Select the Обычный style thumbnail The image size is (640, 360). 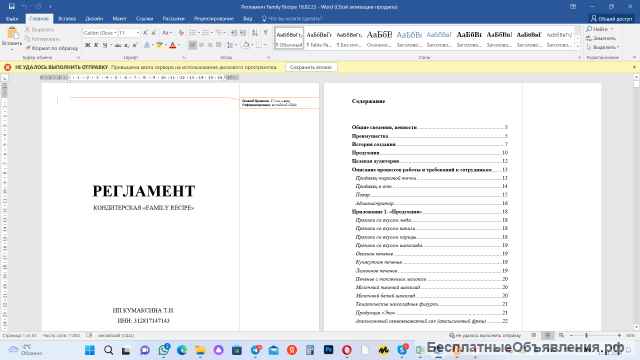coord(289,38)
